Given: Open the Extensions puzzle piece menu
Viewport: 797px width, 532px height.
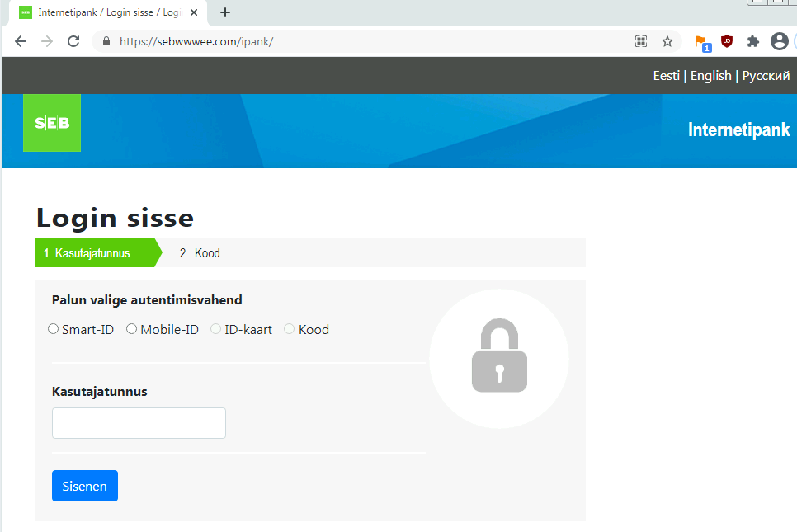Looking at the screenshot, I should [752, 41].
